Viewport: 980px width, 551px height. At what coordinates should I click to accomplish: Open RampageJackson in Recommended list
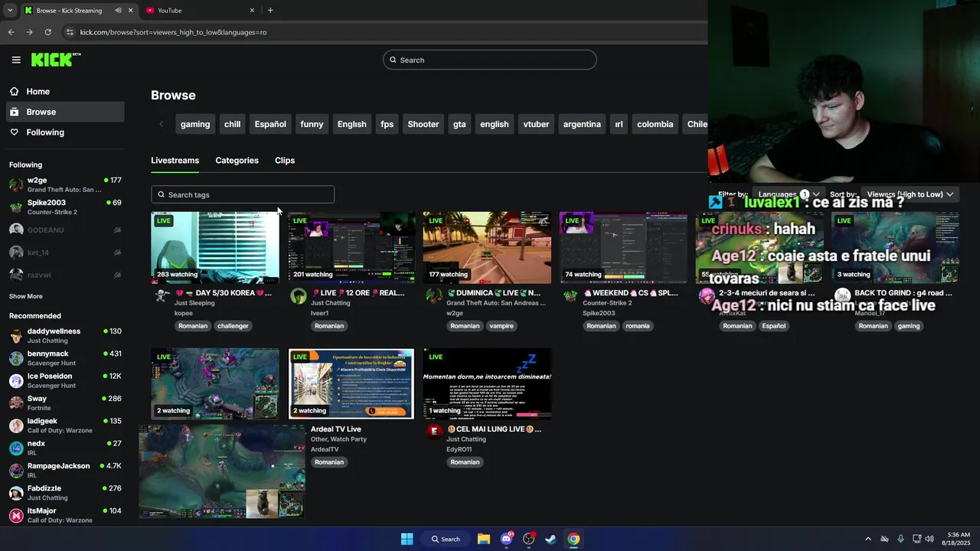(65, 470)
